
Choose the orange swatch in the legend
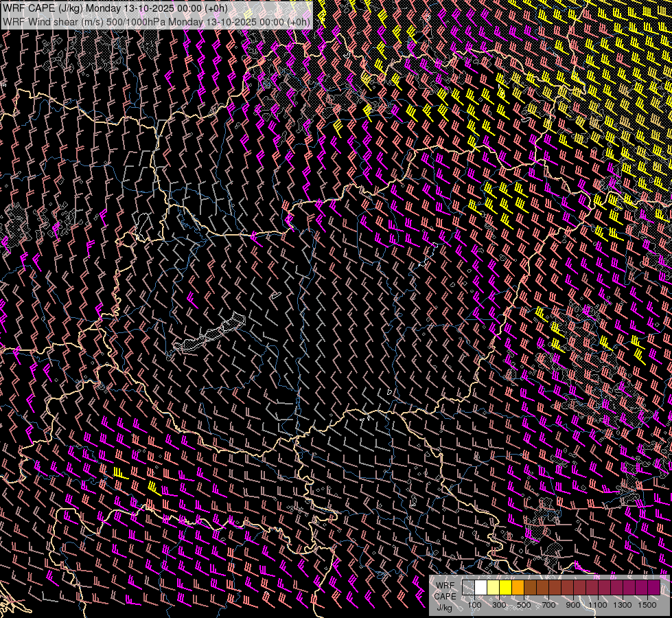click(518, 588)
